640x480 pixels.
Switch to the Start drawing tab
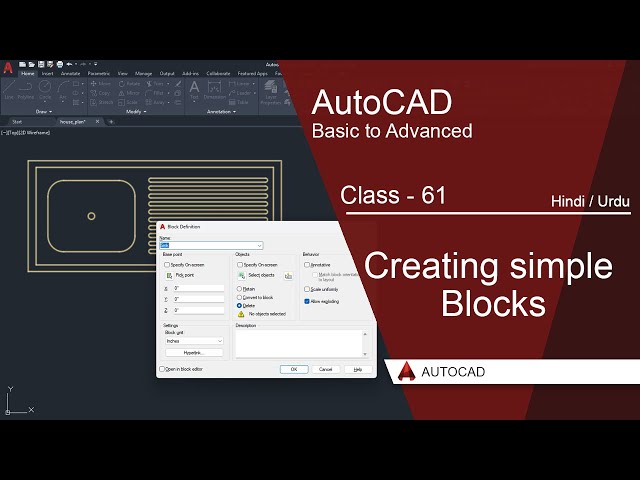pos(17,122)
